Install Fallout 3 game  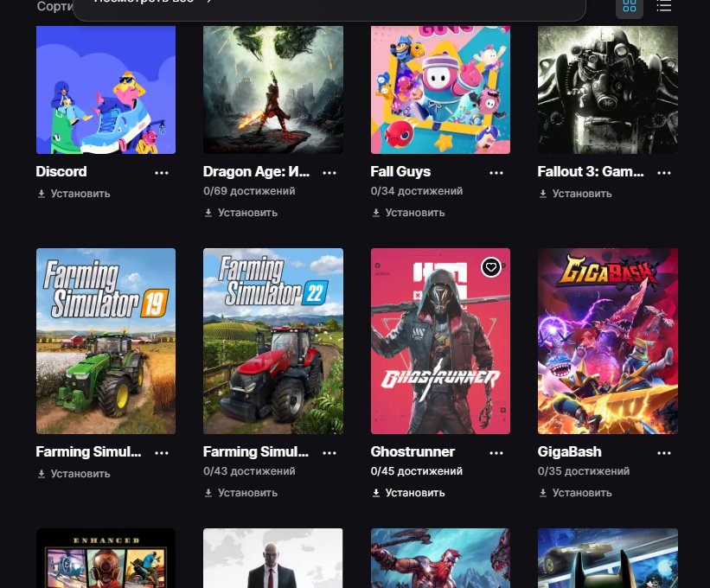click(x=575, y=194)
